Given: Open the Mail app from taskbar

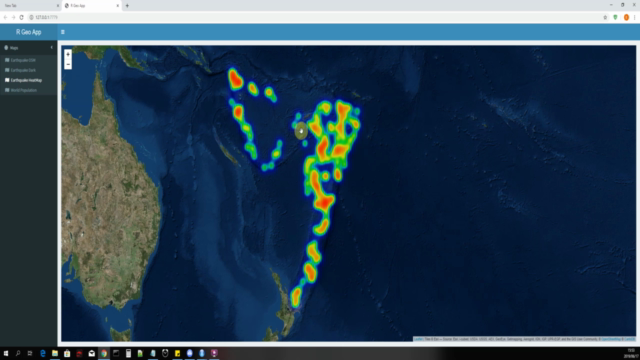Looking at the screenshot, I should pos(91,353).
